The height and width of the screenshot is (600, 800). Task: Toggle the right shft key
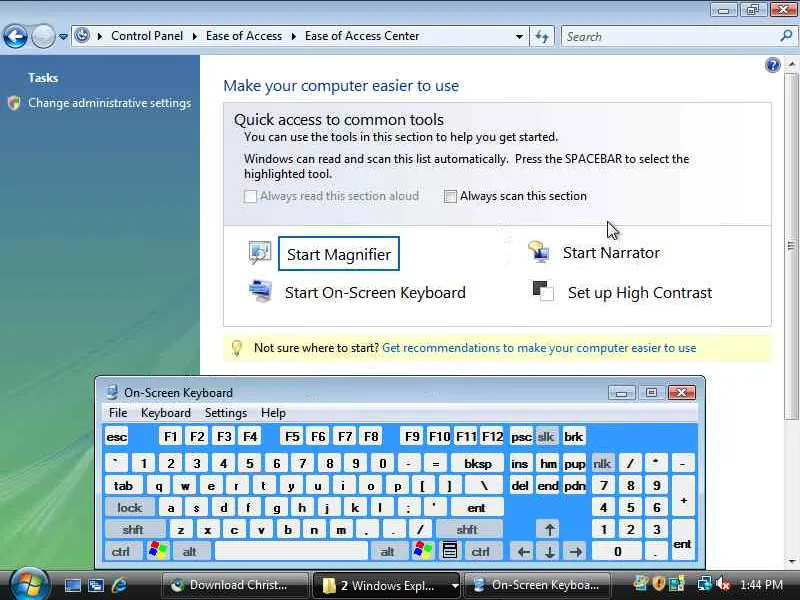coord(468,530)
